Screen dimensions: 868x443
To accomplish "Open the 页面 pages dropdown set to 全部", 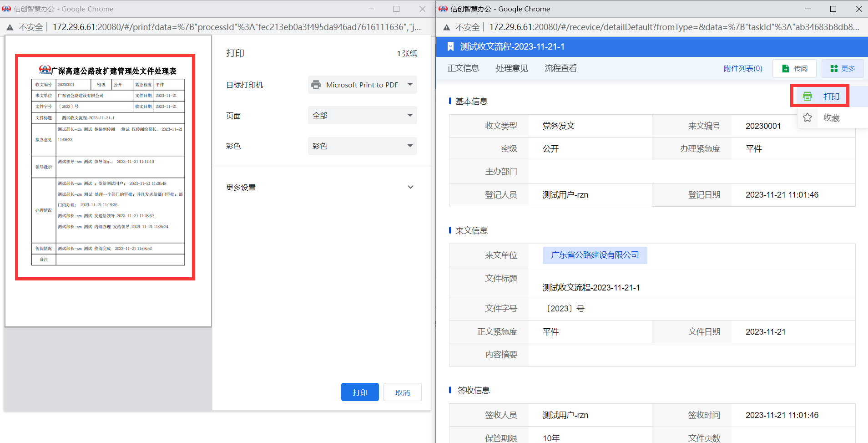I will 363,115.
